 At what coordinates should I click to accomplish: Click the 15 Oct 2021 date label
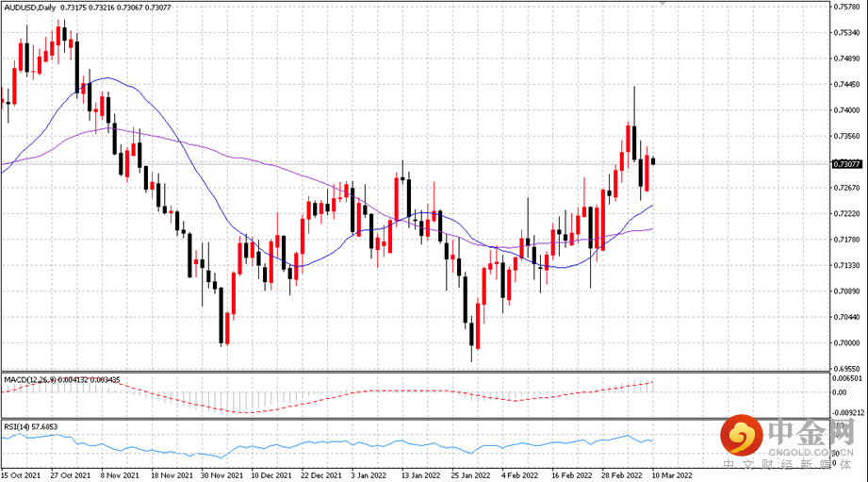[x=21, y=475]
